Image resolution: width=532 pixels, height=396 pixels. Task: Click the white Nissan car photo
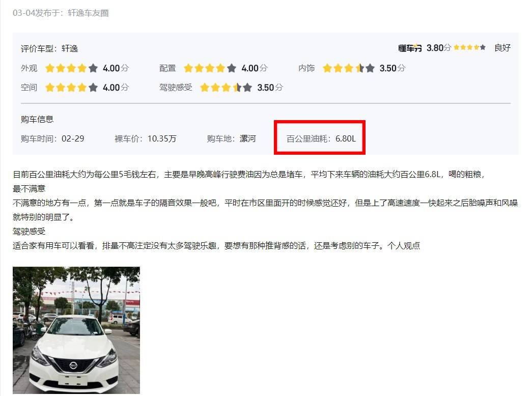[x=76, y=330]
